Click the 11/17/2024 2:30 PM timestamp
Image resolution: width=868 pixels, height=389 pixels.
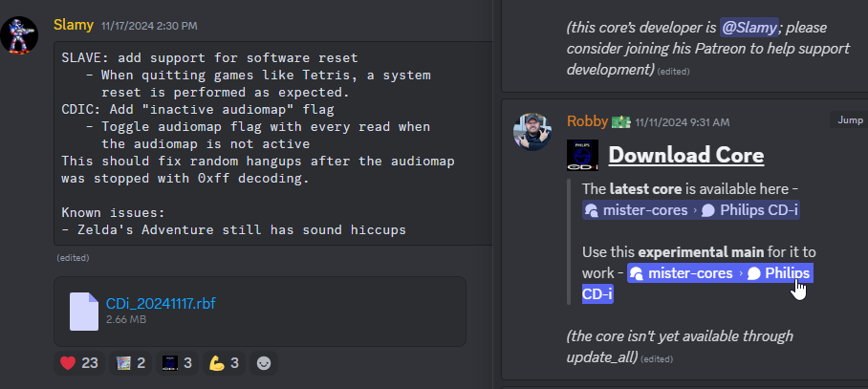pyautogui.click(x=149, y=26)
